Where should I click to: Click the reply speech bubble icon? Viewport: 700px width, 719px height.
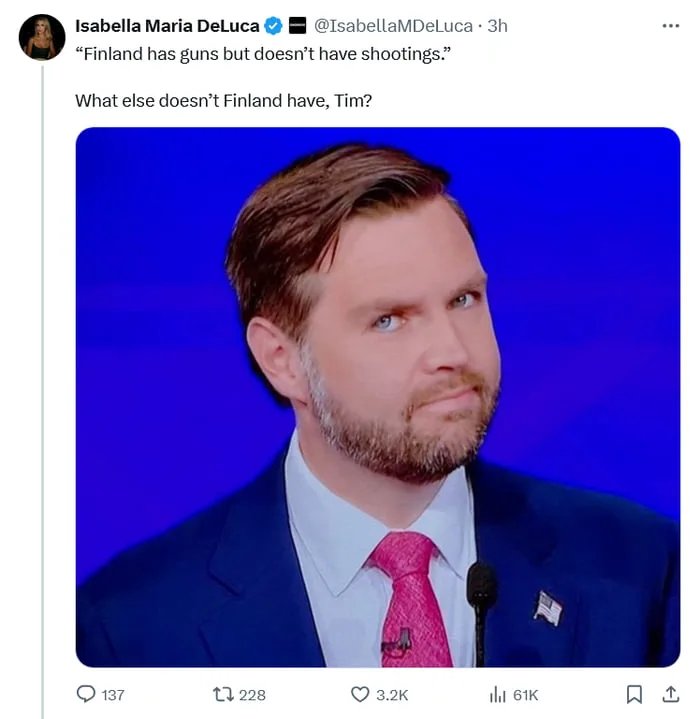(x=87, y=694)
